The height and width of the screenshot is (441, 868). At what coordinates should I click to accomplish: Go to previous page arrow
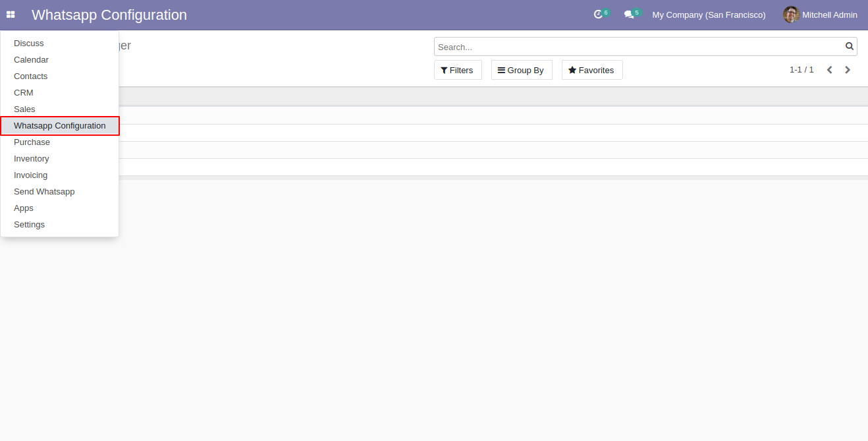830,70
